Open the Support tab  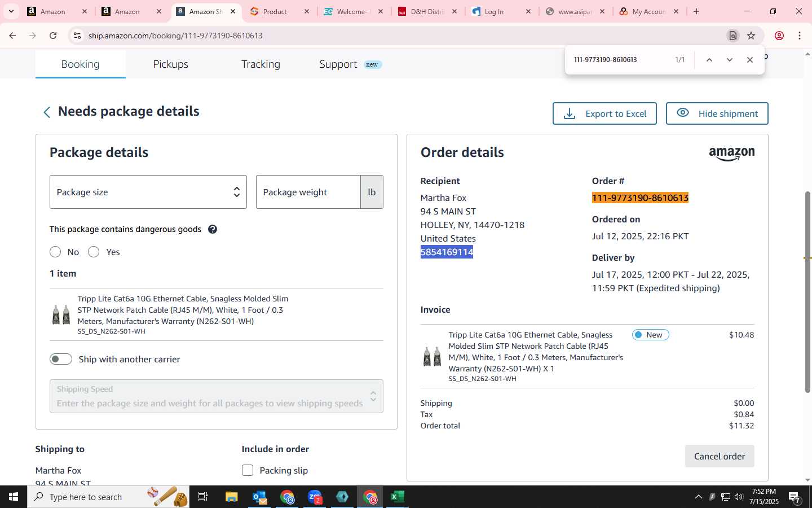click(350, 64)
